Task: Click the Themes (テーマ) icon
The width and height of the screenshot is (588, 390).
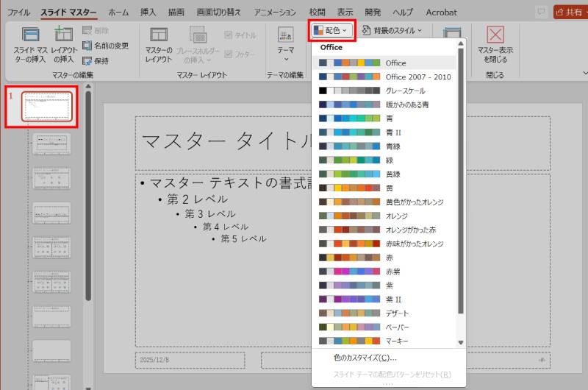Action: tap(286, 35)
